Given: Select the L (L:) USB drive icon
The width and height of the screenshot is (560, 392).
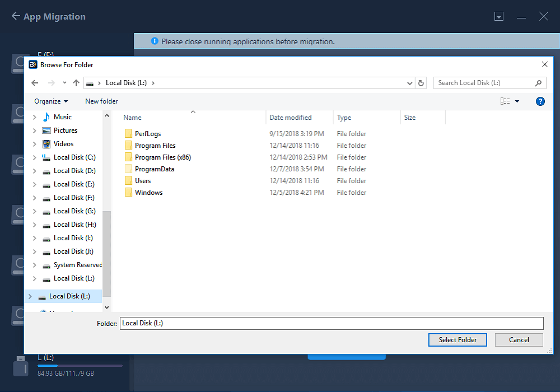Looking at the screenshot, I should tap(20, 366).
